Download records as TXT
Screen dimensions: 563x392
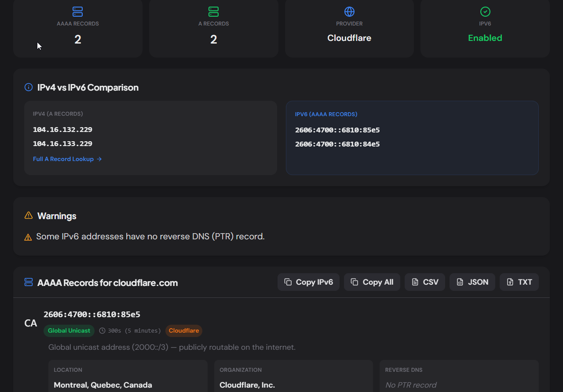[519, 282]
